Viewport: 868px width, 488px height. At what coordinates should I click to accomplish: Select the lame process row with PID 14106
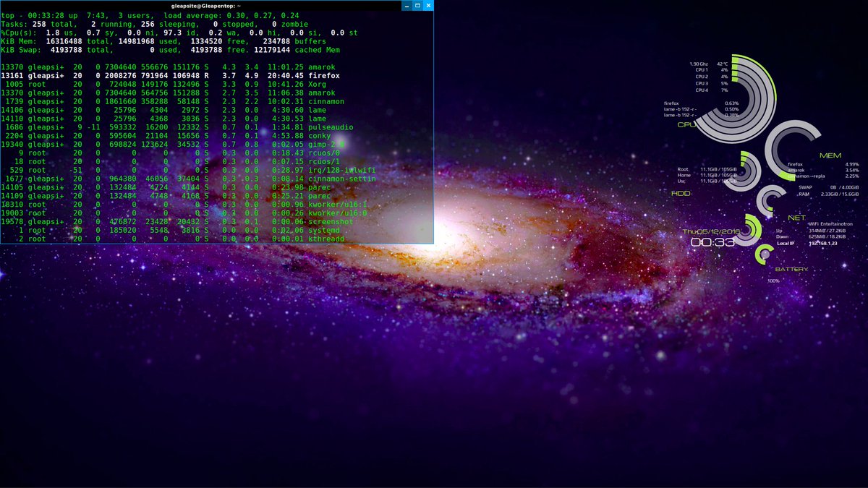[164, 111]
